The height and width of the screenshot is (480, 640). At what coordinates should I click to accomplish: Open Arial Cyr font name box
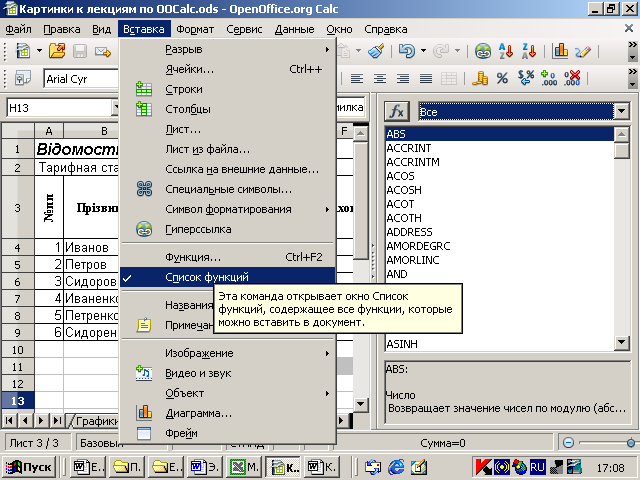coord(81,79)
